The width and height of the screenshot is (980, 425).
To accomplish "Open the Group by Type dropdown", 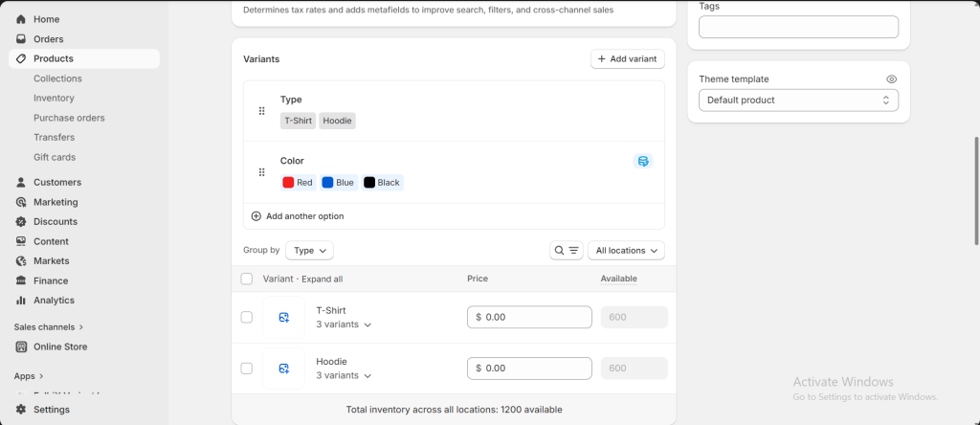I will (x=309, y=251).
